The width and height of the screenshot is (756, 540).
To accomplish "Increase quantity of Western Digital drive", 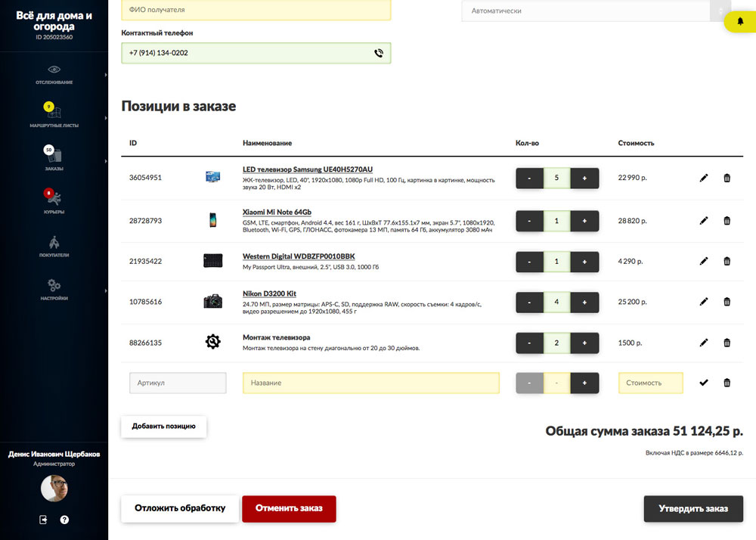I will tap(584, 262).
